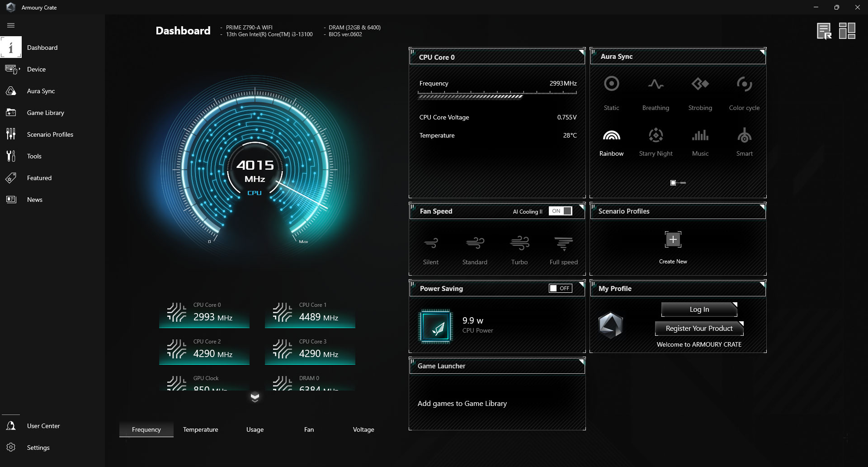This screenshot has height=467, width=868.
Task: Enable the Smart Aura Sync effect
Action: (744, 140)
